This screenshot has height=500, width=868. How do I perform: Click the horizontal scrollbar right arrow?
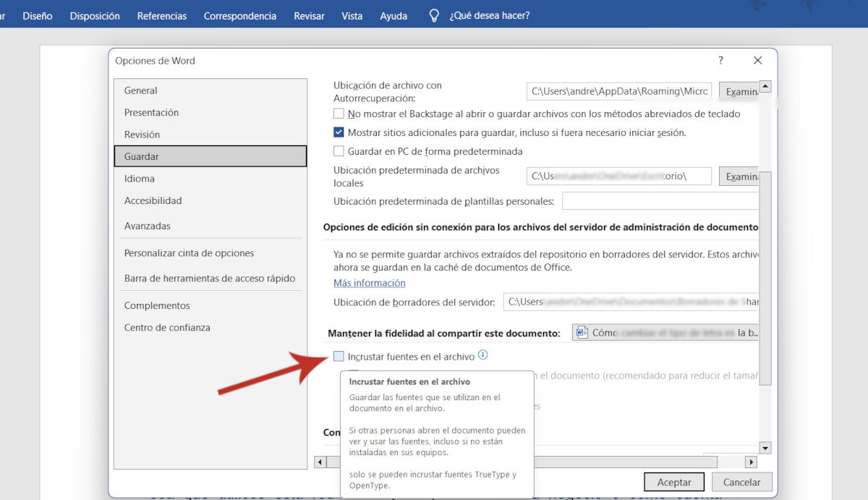click(x=751, y=462)
